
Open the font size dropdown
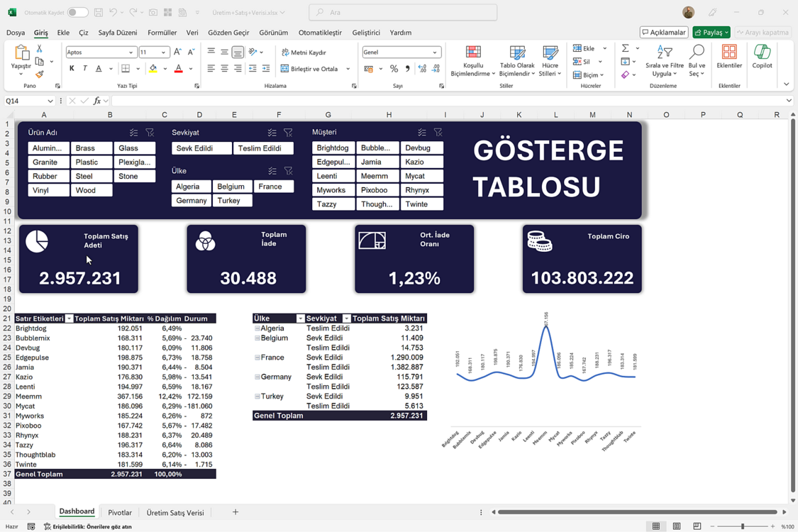pyautogui.click(x=163, y=52)
